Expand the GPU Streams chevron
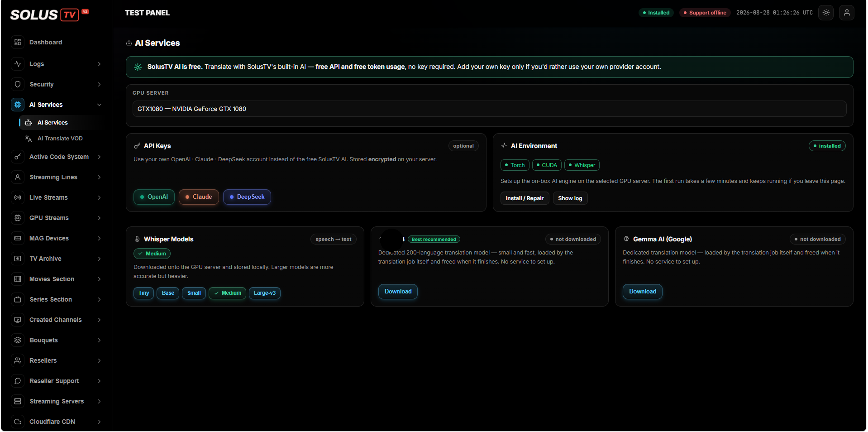Image resolution: width=868 pixels, height=432 pixels. coord(99,218)
